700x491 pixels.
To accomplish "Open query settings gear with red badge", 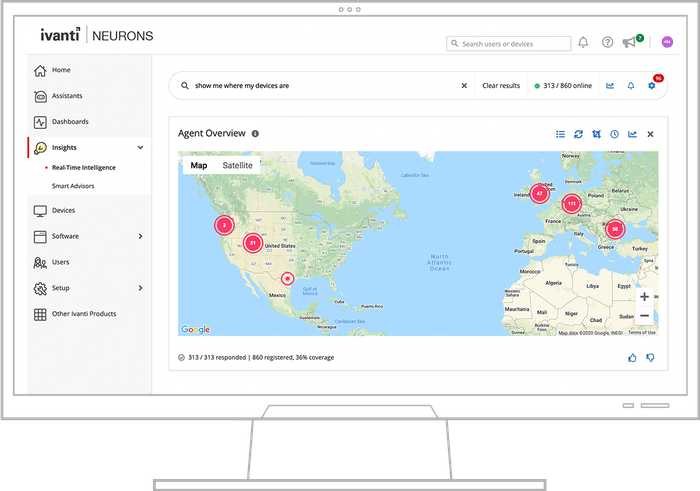I will pyautogui.click(x=652, y=86).
